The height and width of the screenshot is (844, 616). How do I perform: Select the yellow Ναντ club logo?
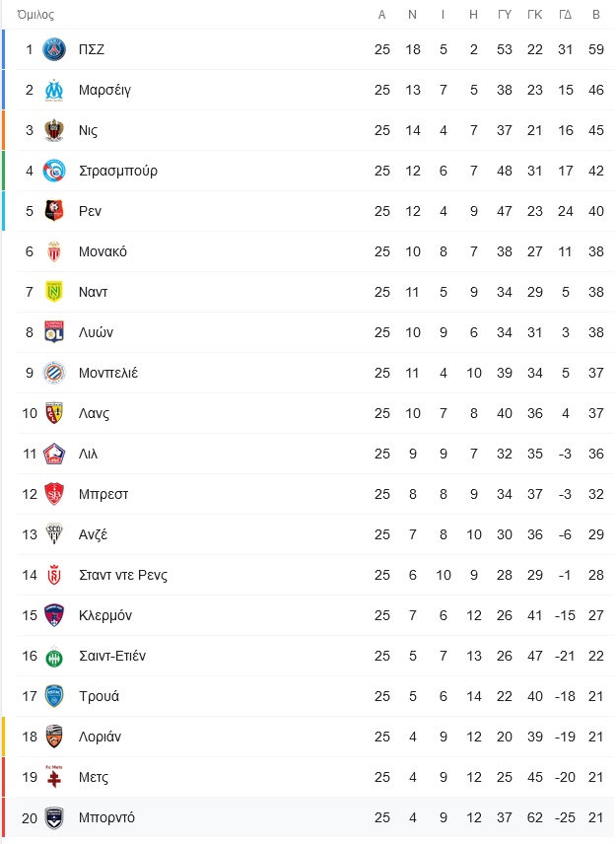(x=54, y=292)
